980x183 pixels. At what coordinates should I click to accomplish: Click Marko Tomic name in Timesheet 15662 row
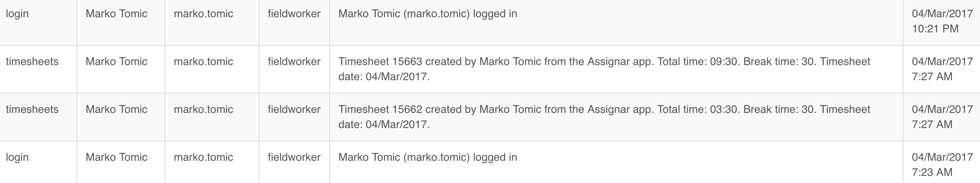click(116, 110)
